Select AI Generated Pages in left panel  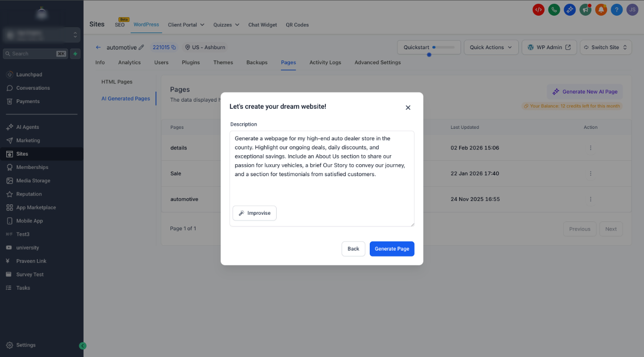[126, 99]
